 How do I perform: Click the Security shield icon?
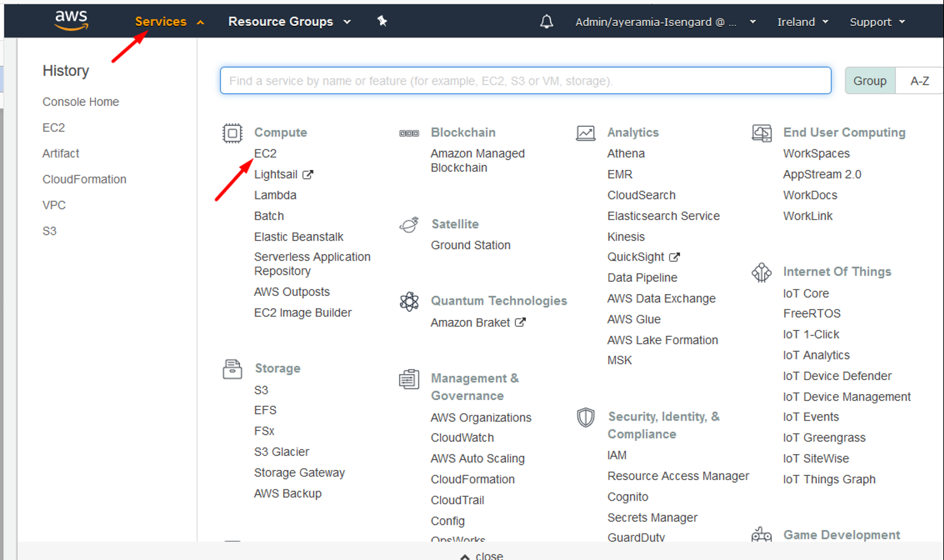click(x=585, y=417)
